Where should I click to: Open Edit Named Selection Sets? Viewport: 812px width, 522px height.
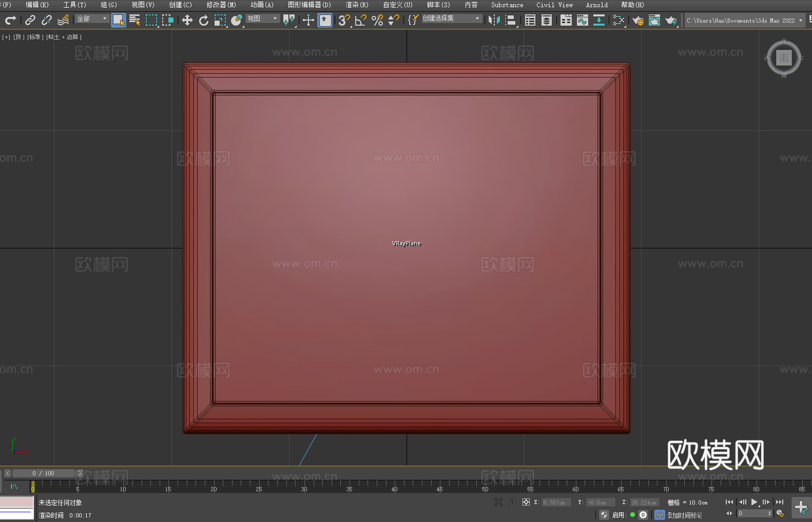[x=413, y=20]
